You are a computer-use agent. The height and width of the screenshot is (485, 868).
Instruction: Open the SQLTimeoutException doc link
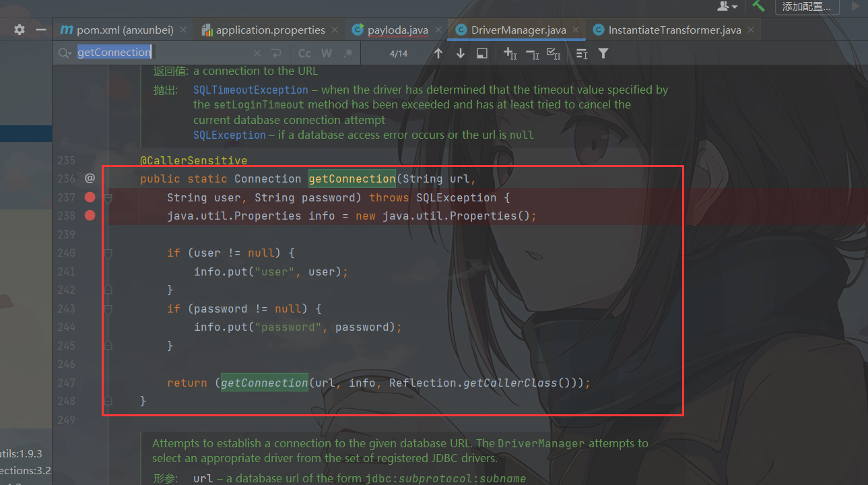click(x=251, y=90)
